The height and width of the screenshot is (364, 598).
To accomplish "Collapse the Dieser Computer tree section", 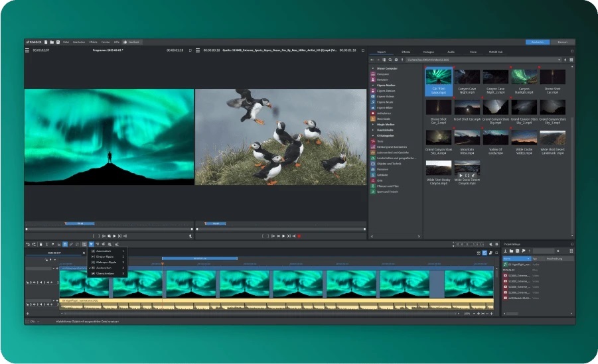I will [372, 68].
